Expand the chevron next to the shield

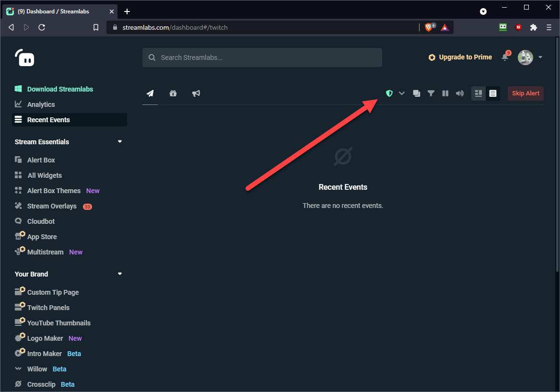(402, 93)
